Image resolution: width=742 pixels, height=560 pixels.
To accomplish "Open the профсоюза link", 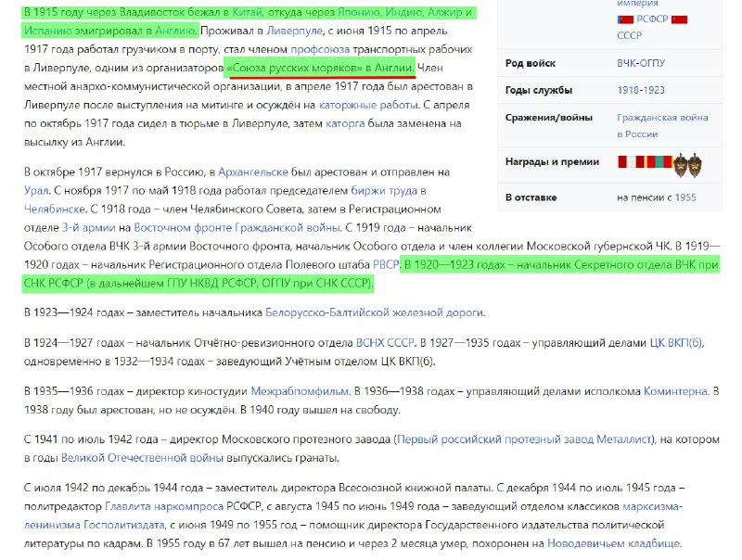I will coord(320,49).
